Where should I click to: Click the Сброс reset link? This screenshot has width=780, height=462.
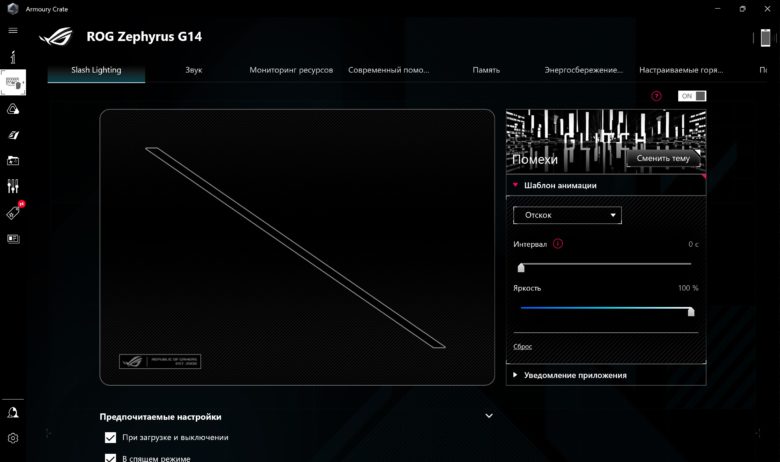pos(522,347)
